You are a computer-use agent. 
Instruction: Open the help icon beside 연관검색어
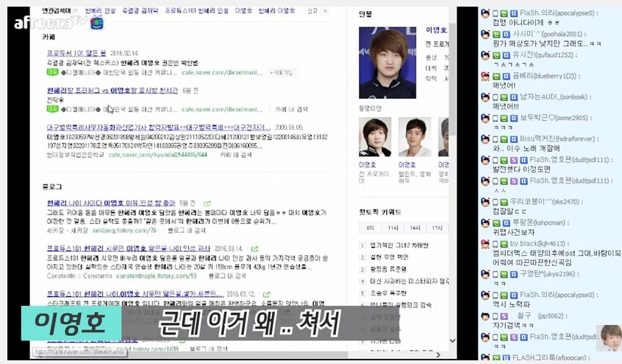click(x=76, y=11)
